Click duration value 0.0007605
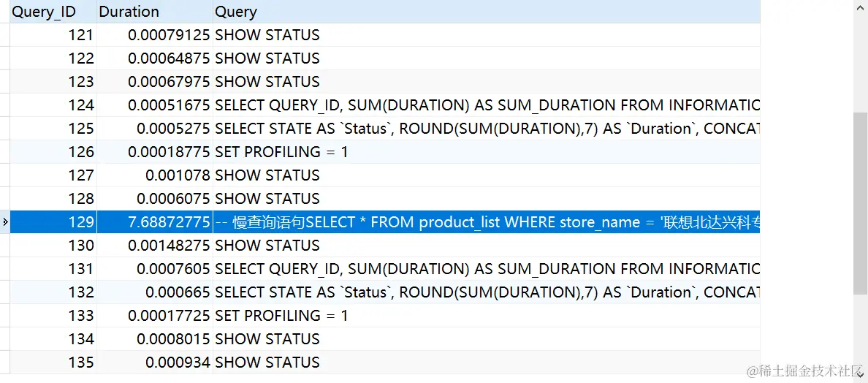This screenshot has height=383, width=868. (173, 268)
